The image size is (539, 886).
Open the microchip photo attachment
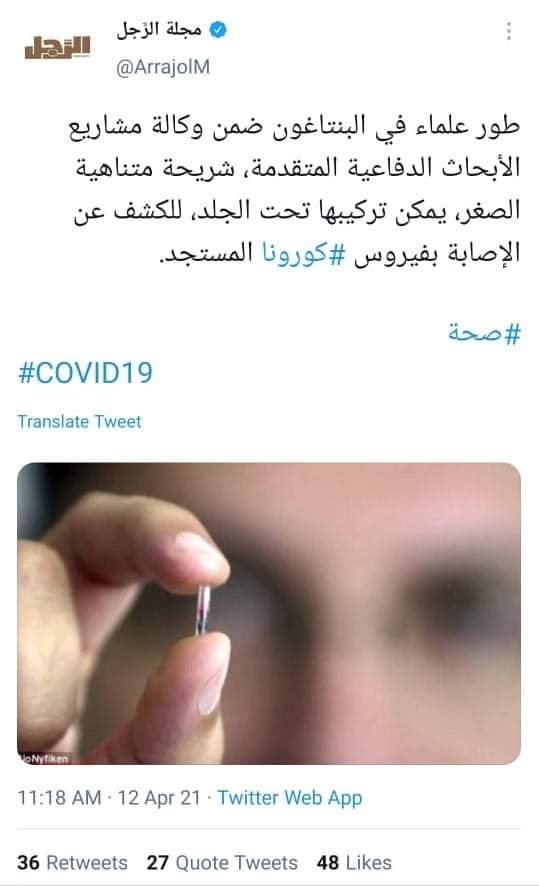[269, 613]
